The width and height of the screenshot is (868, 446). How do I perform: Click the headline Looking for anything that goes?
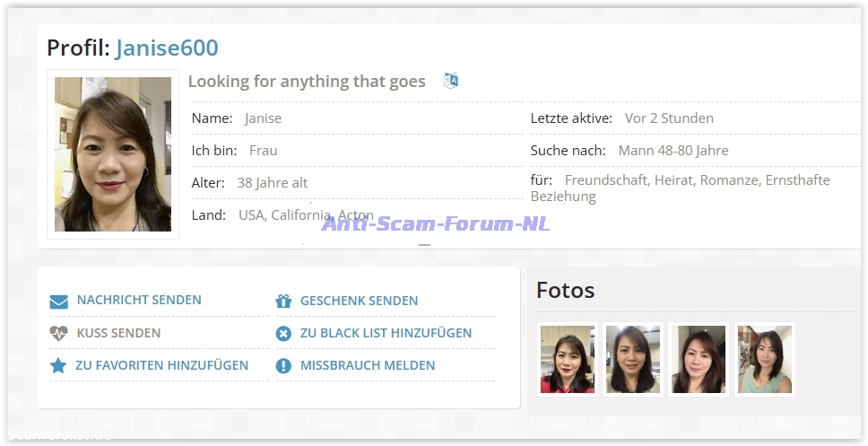click(x=307, y=82)
